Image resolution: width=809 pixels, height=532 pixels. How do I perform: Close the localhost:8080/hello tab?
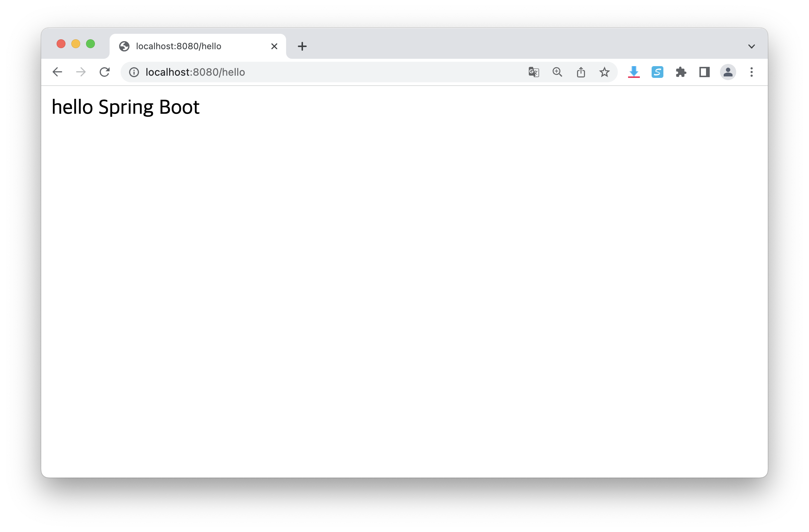(274, 46)
